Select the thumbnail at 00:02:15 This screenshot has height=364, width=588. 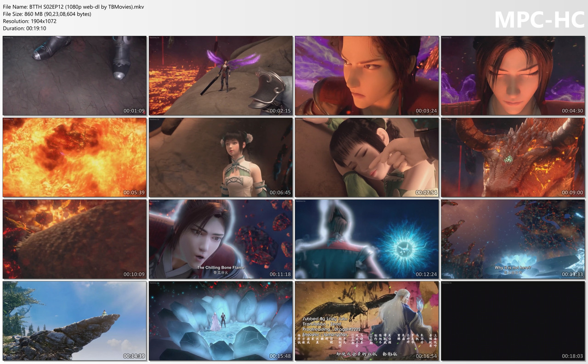coord(220,76)
